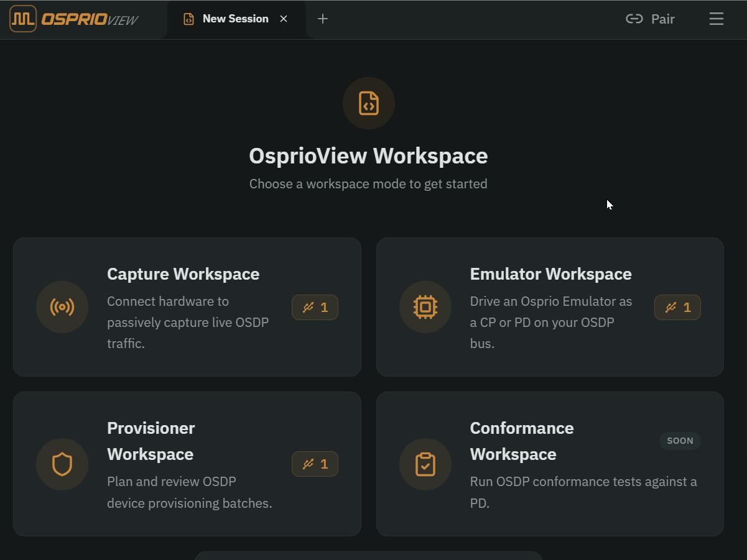Click the OsprioView logo in the header

[x=74, y=19]
